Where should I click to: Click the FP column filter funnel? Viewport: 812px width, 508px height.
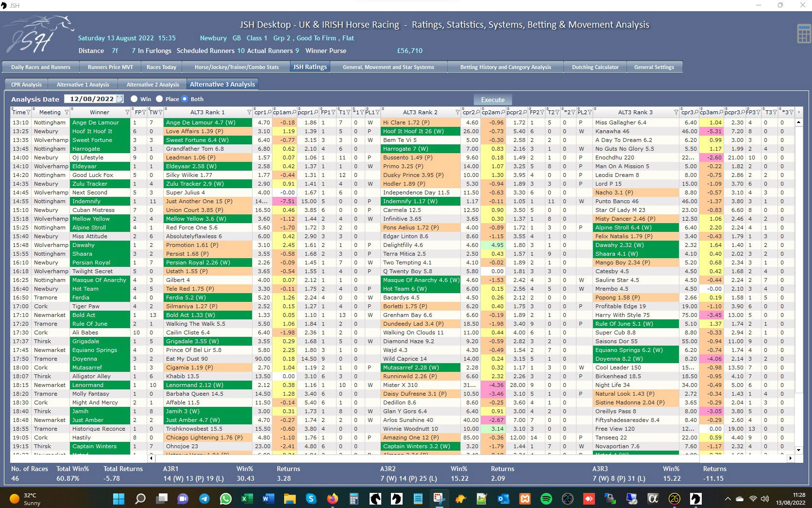[x=144, y=112]
